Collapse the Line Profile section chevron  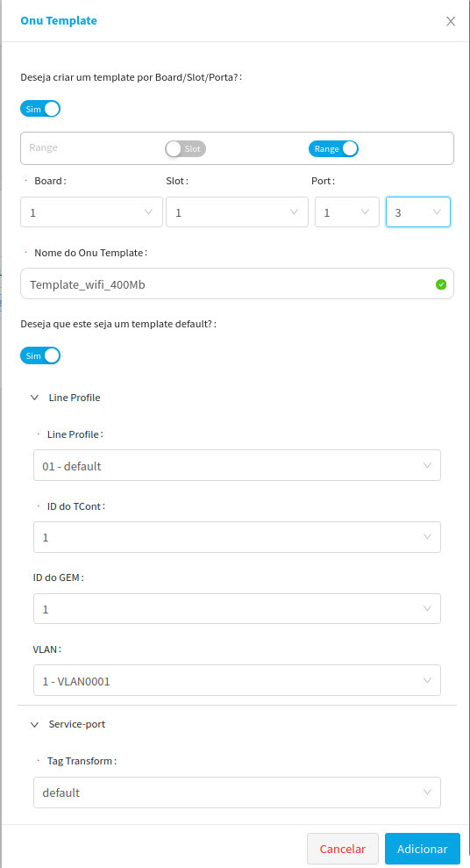(x=35, y=398)
